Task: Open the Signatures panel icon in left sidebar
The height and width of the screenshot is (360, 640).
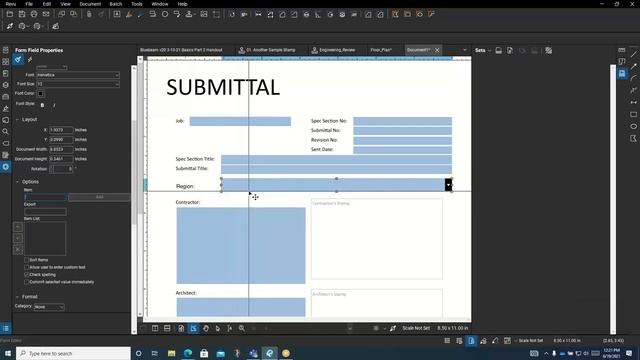Action: pos(6,109)
